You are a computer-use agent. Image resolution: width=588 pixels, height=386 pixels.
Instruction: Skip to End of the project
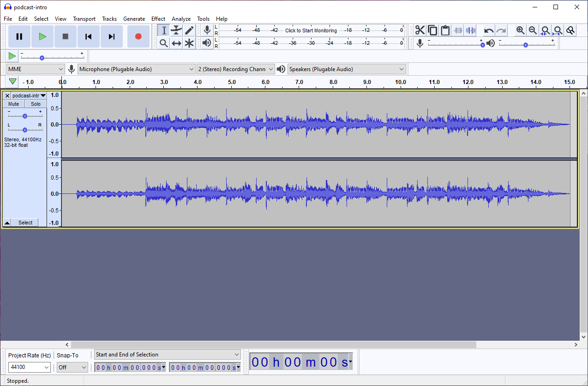point(112,36)
